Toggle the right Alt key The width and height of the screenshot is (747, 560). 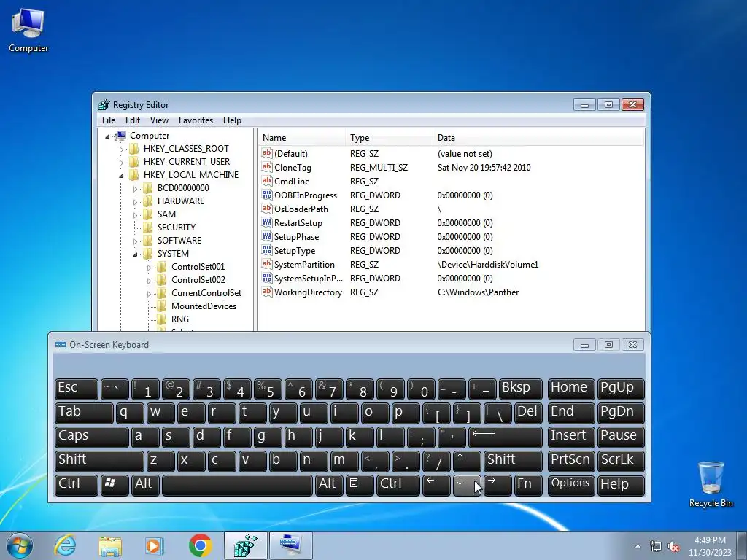click(329, 484)
